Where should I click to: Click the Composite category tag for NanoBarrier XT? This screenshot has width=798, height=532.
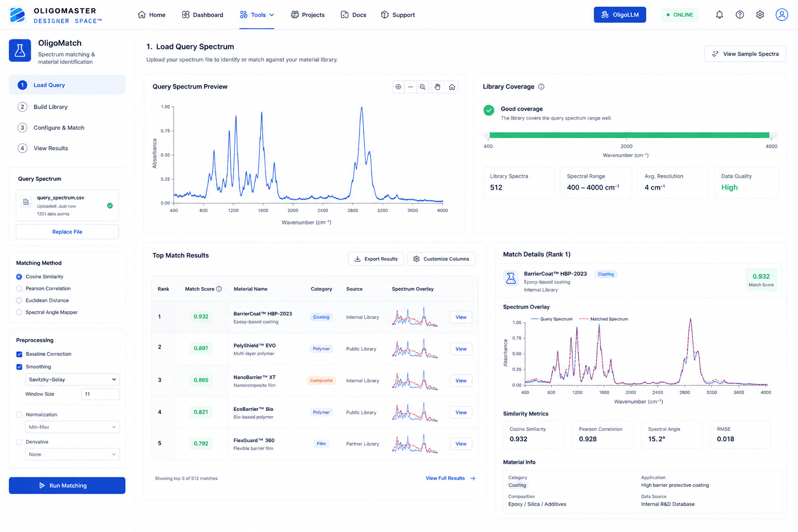321,381
